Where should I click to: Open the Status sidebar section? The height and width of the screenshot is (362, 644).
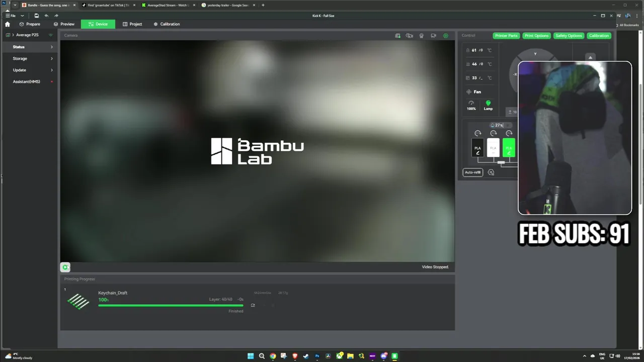click(x=30, y=47)
